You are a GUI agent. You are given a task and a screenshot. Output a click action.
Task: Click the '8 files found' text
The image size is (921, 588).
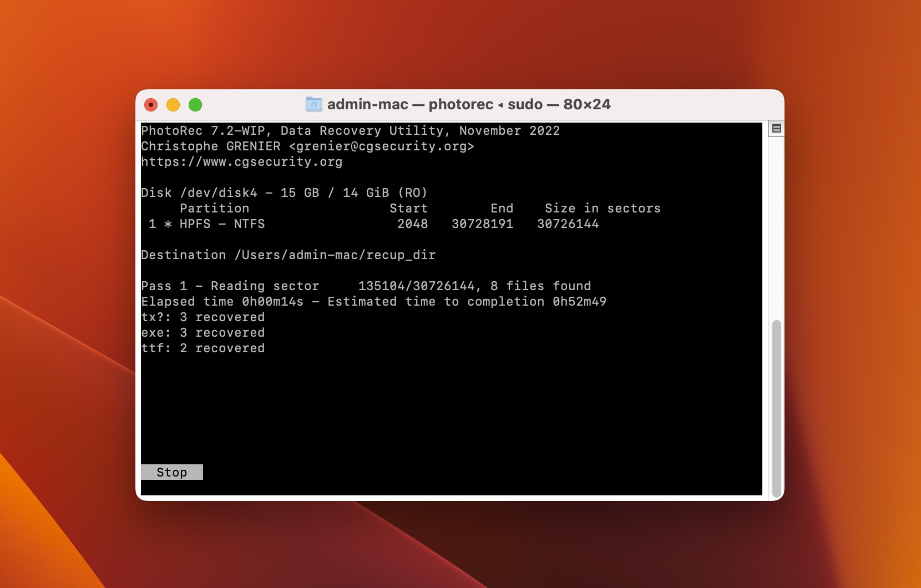tap(541, 286)
